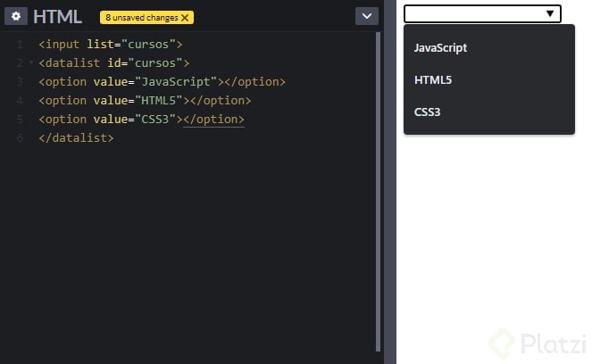Click line number 1 in gutter

click(x=20, y=44)
